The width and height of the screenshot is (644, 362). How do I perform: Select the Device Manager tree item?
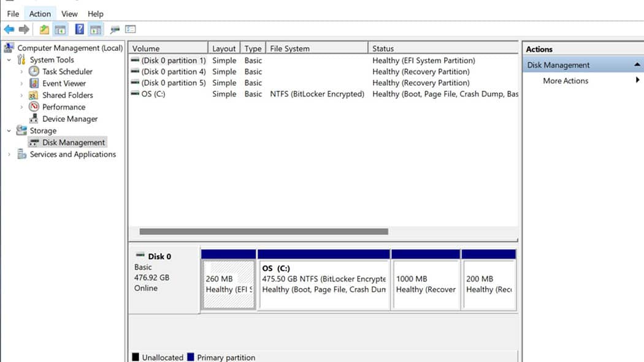(70, 119)
